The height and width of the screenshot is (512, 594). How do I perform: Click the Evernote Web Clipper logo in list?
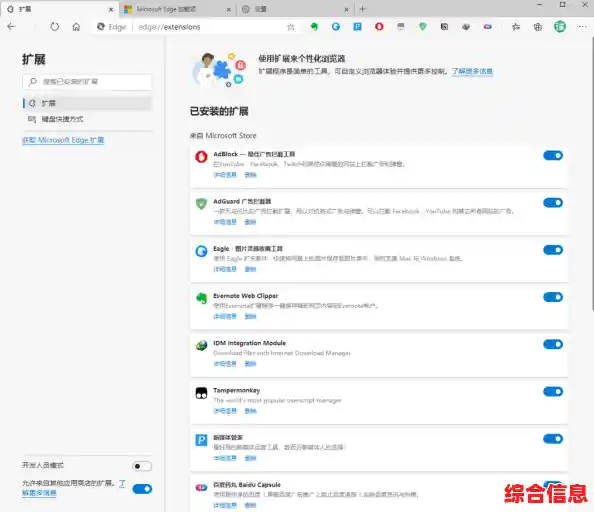pos(201,298)
